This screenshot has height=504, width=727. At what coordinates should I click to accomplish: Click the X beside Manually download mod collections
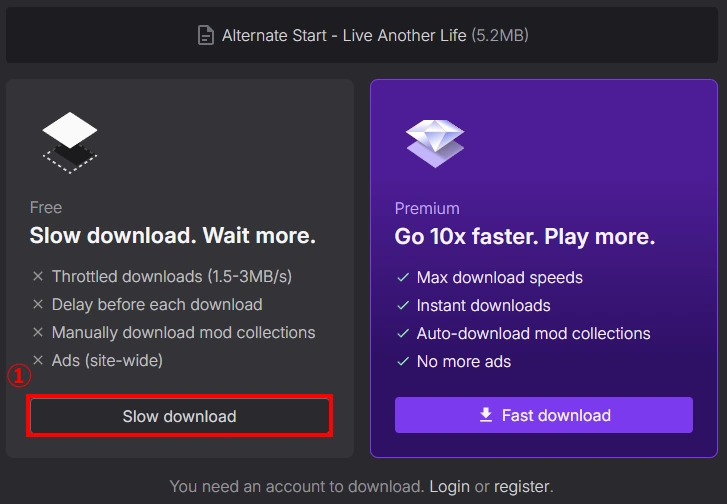38,332
